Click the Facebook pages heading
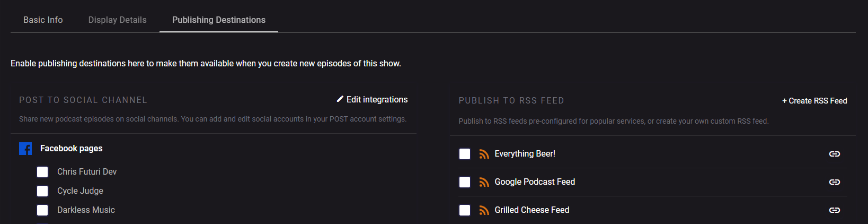868x224 pixels. (71, 149)
